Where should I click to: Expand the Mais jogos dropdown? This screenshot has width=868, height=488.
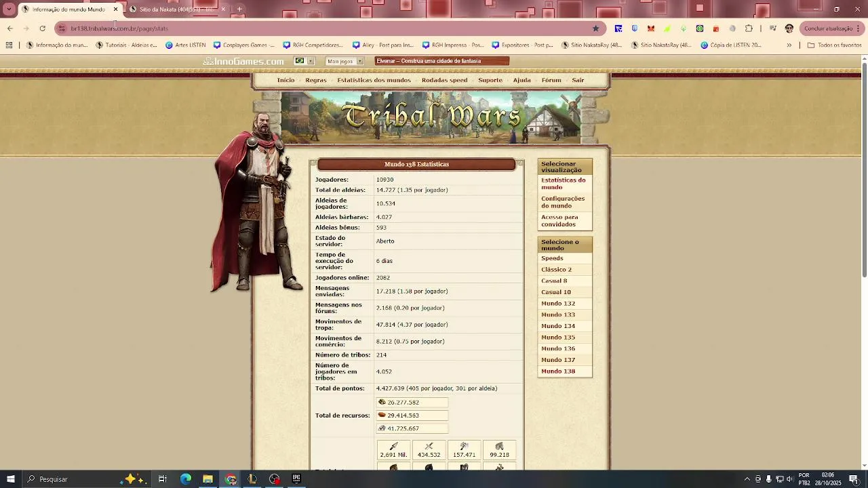point(345,61)
